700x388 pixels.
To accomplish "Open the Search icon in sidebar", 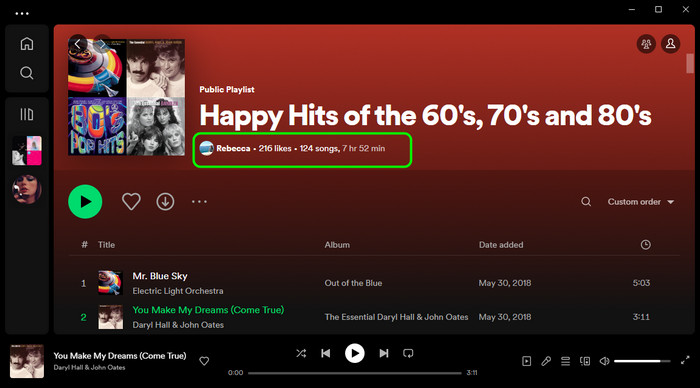I will (x=27, y=73).
